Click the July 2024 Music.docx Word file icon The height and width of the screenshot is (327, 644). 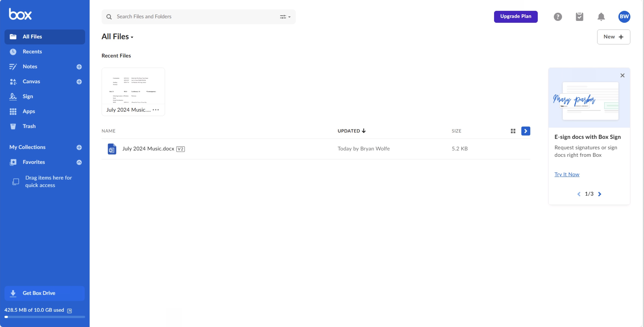pyautogui.click(x=112, y=149)
